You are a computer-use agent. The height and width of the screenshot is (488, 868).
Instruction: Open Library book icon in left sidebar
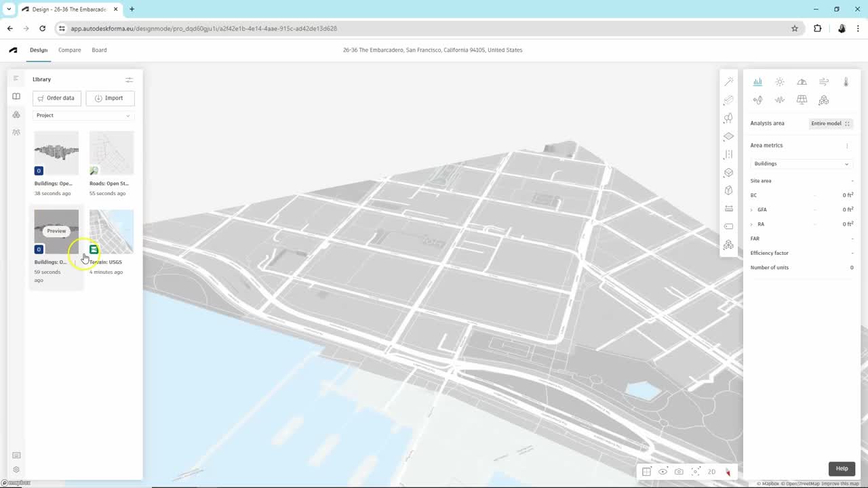(16, 96)
